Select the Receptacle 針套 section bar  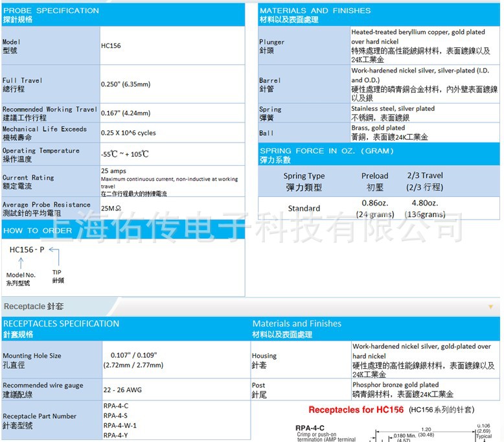pyautogui.click(x=34, y=306)
